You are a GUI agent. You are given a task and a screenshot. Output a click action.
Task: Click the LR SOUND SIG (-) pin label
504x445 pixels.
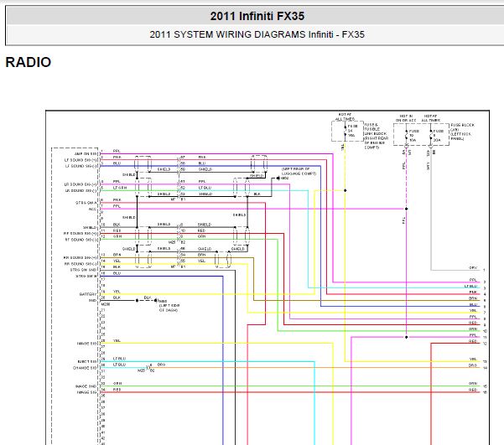tap(81, 190)
